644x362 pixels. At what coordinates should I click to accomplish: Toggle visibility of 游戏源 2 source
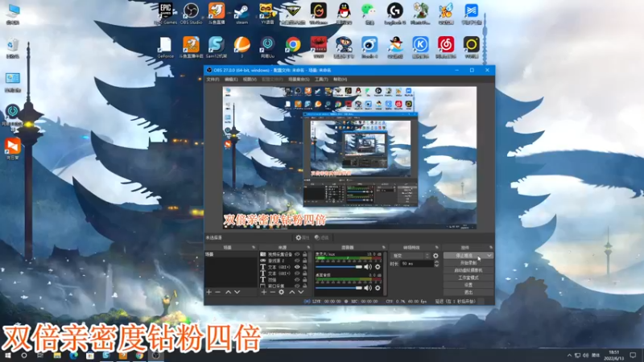click(x=297, y=261)
